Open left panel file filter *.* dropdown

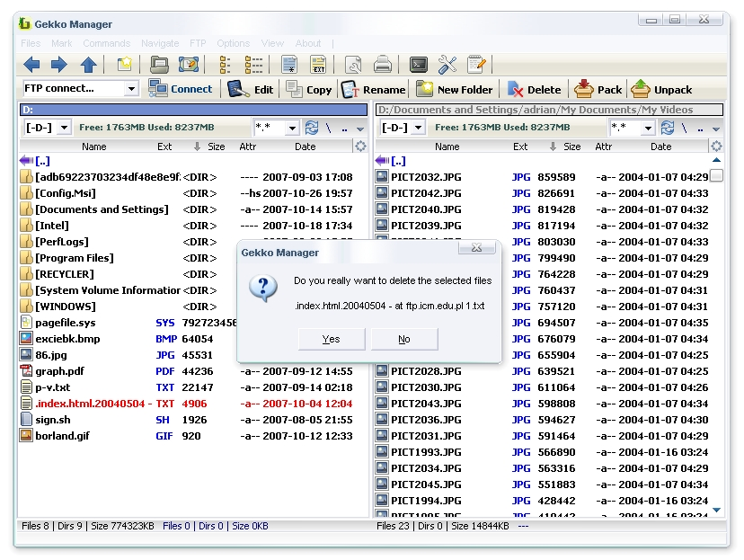292,127
